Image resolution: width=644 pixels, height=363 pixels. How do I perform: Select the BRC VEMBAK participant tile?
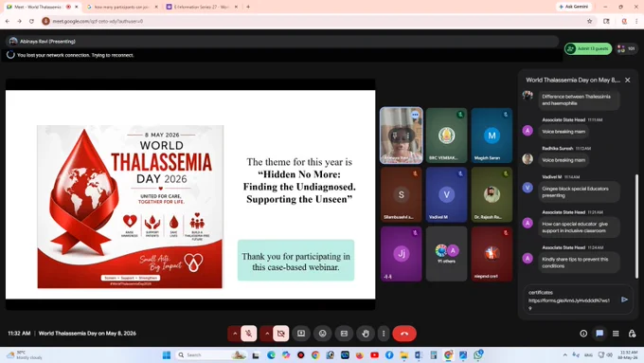click(446, 136)
